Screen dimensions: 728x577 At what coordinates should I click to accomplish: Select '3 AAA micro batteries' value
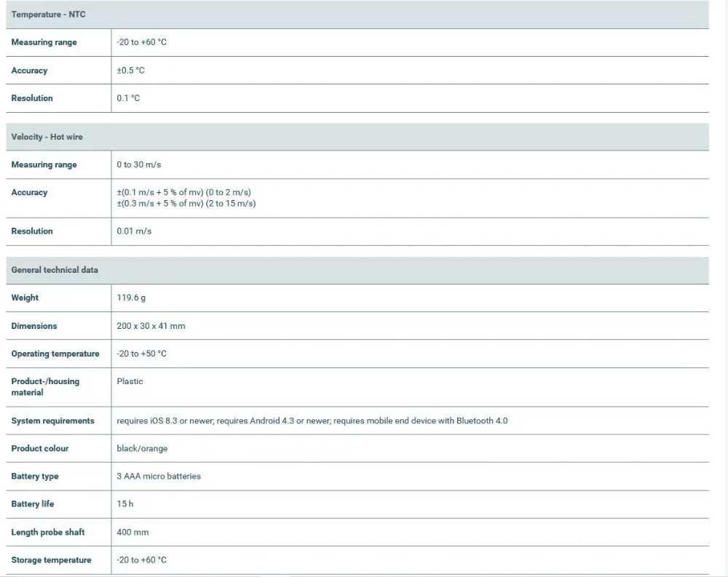159,477
